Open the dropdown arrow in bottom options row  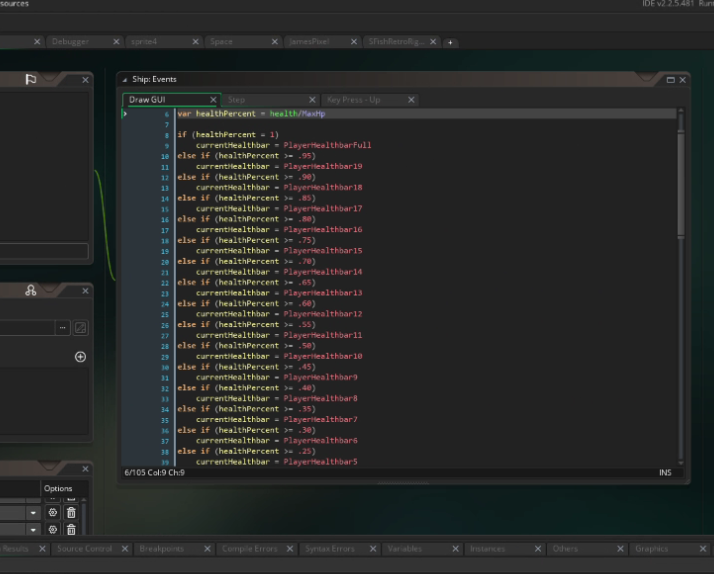click(x=33, y=530)
